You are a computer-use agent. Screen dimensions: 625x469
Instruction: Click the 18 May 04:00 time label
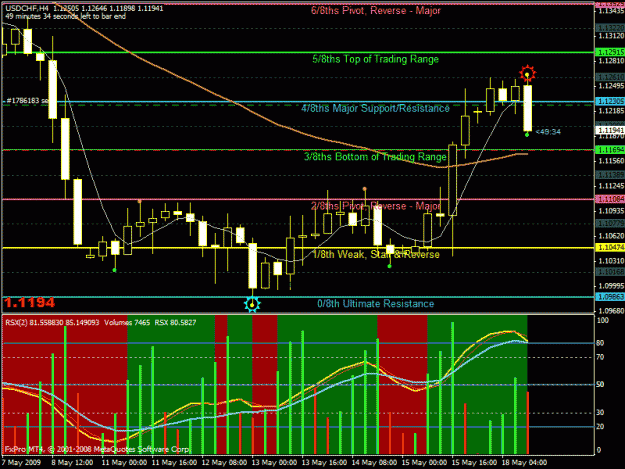pos(524,463)
